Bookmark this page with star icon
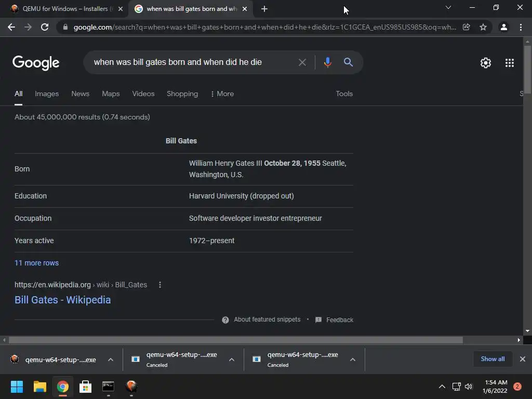Viewport: 532px width, 399px height. pos(483,27)
